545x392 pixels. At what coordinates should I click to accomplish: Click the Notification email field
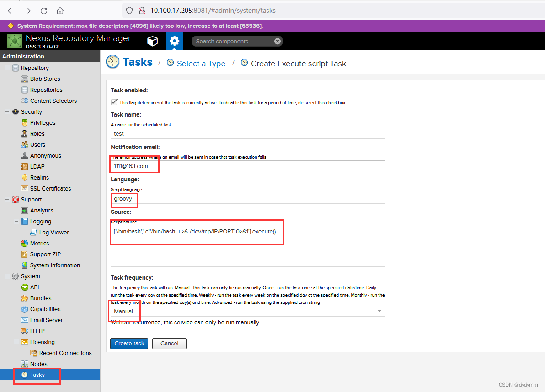248,166
